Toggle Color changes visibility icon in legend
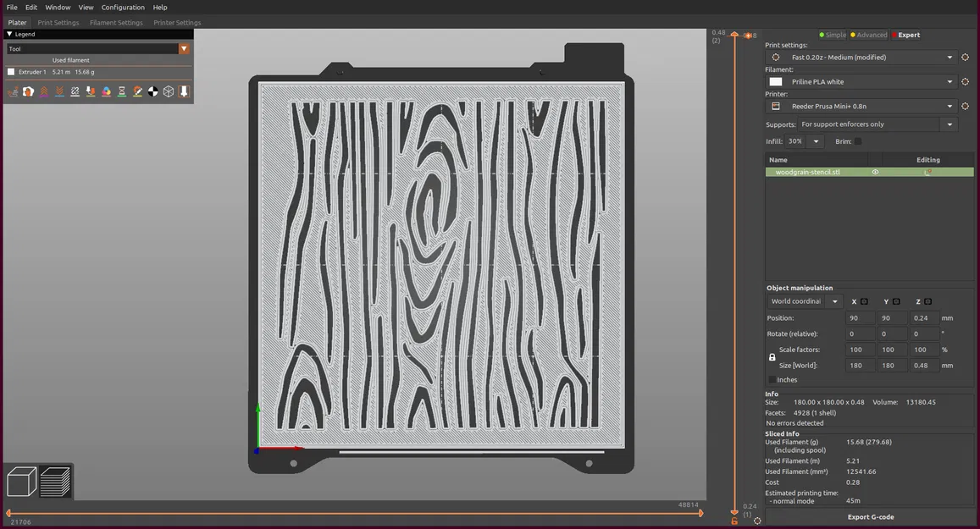The width and height of the screenshot is (980, 529). (x=106, y=91)
